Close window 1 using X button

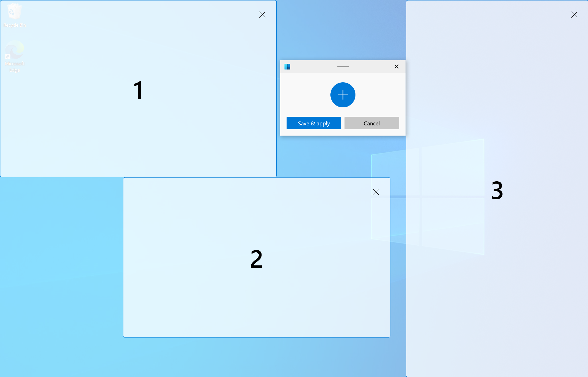[262, 15]
